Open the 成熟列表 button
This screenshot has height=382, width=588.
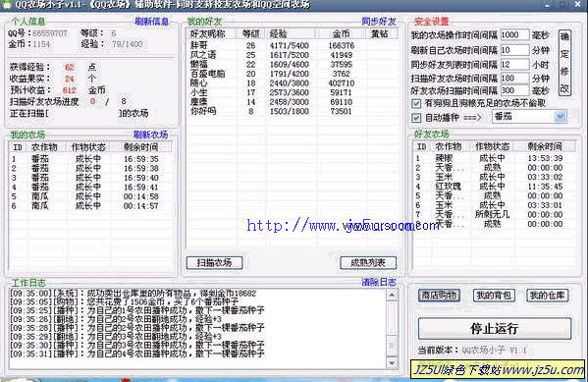click(x=368, y=262)
